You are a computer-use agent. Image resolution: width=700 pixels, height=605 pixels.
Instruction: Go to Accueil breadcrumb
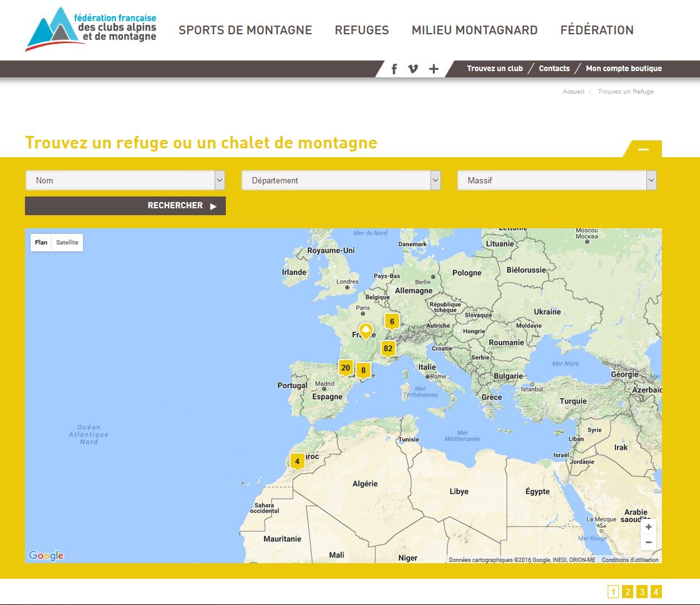click(573, 92)
